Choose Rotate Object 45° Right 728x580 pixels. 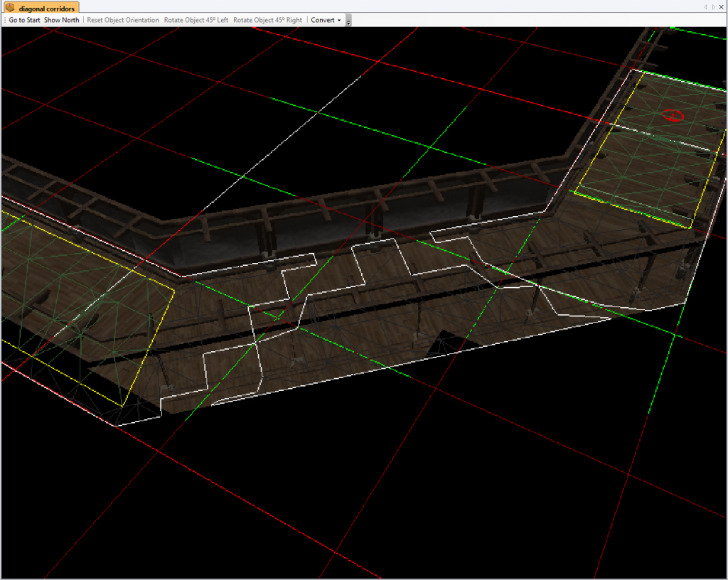(267, 20)
